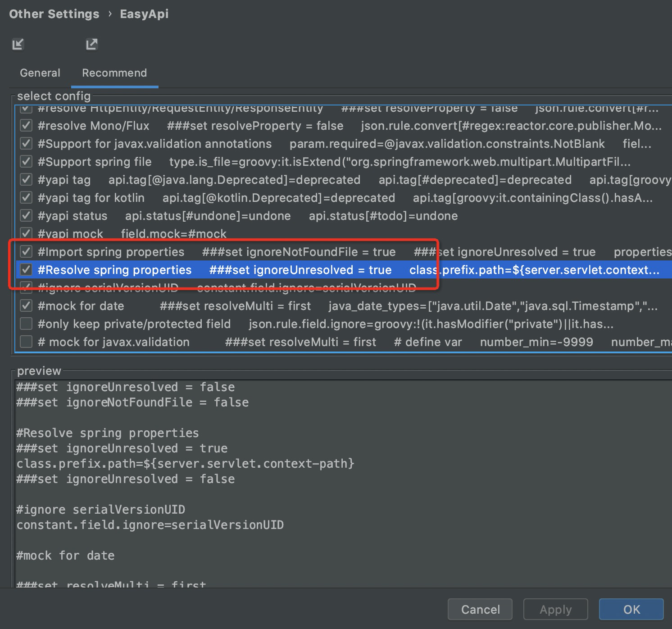Viewport: 672px width, 629px height.
Task: Disable the '#yapi status' config
Action: pos(26,215)
